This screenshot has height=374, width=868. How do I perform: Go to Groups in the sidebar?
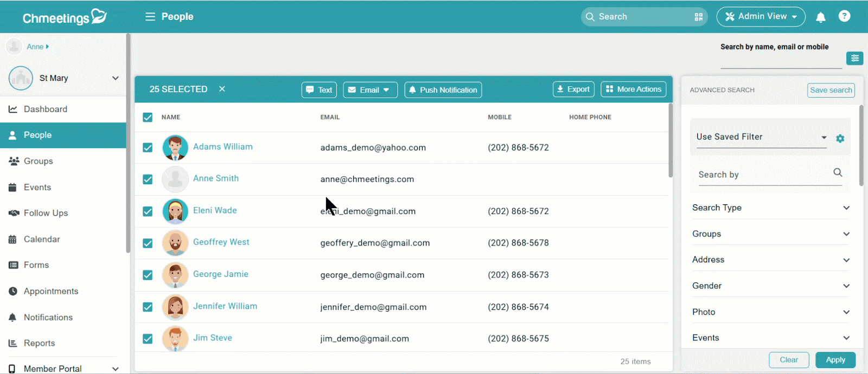[38, 161]
